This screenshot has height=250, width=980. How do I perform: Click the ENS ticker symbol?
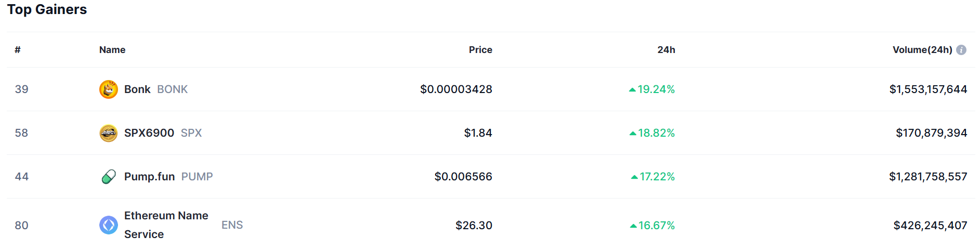(232, 225)
